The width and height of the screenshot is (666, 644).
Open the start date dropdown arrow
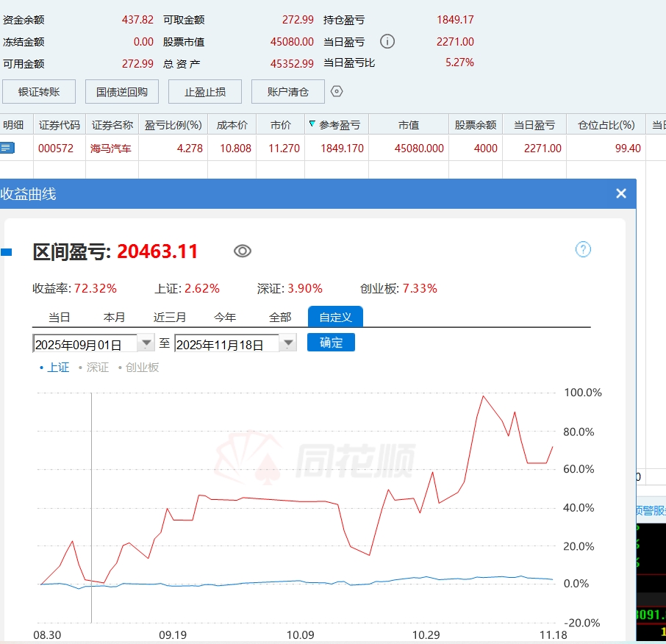pyautogui.click(x=146, y=343)
